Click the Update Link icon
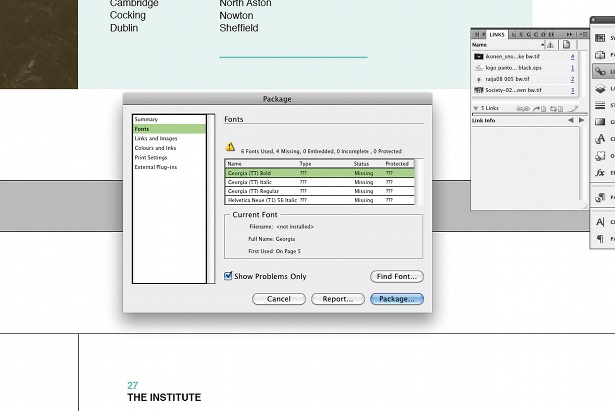Image resolution: width=615 pixels, height=411 pixels. [x=557, y=109]
